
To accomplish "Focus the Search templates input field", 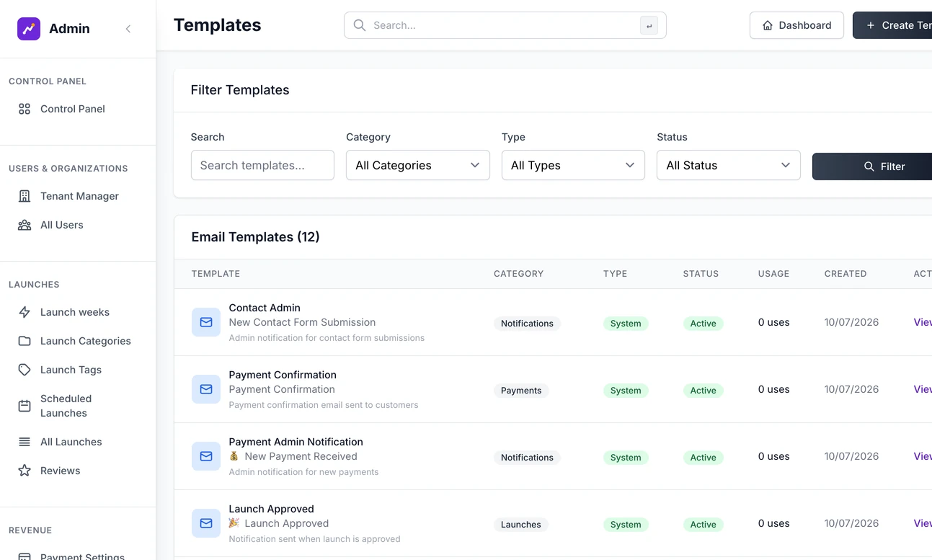I will (262, 165).
